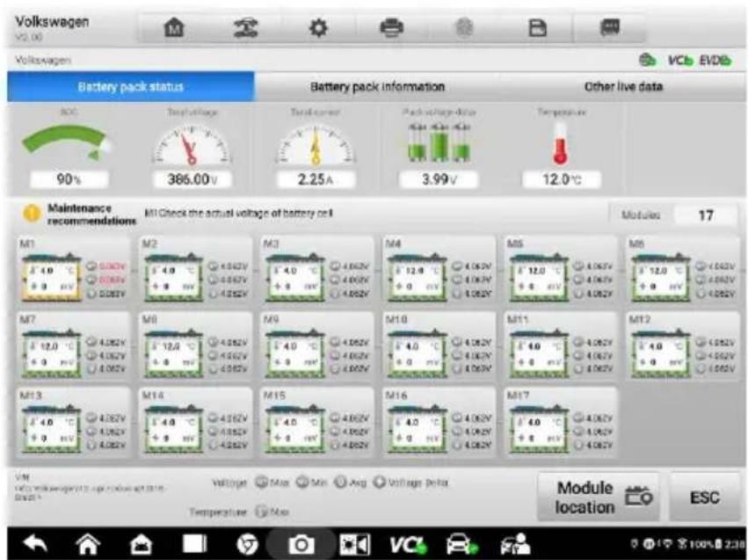Tap the media/video icon in bottom bar
This screenshot has width=748, height=560.
click(x=354, y=544)
